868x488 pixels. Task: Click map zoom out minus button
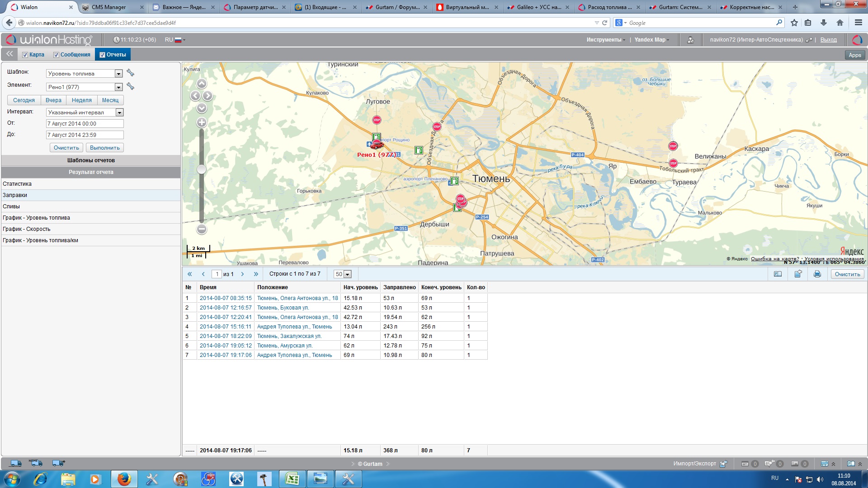pos(202,229)
